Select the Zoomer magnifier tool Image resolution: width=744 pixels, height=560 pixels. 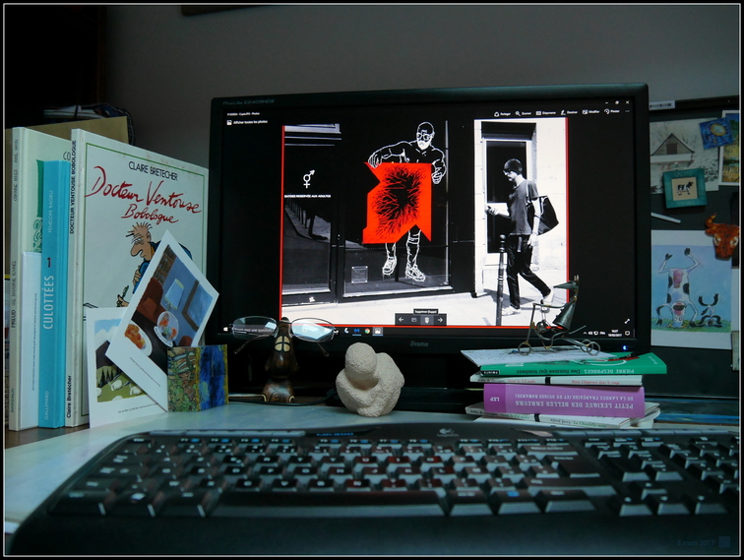coord(523,113)
